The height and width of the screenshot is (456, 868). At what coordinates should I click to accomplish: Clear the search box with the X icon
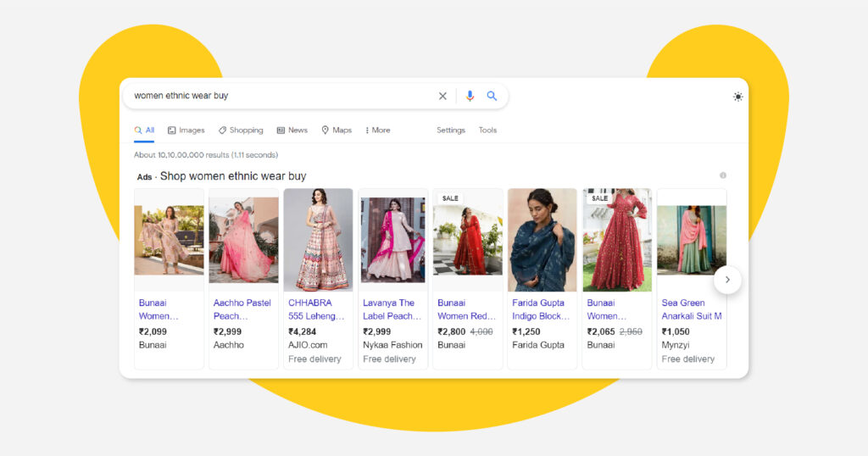[442, 97]
